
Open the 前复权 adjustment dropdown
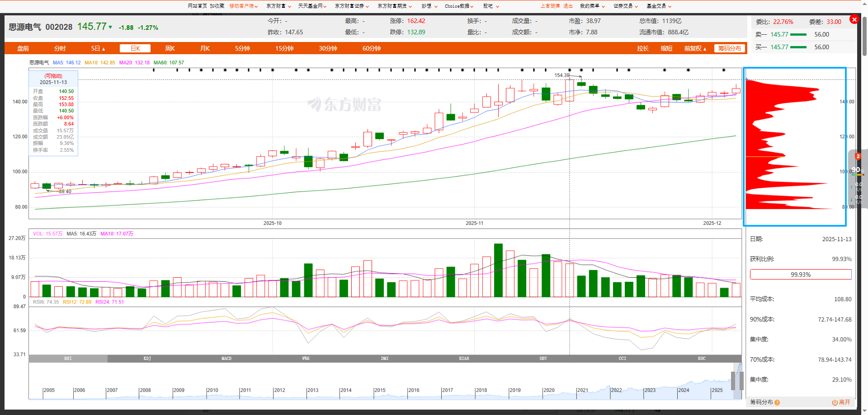pos(695,48)
